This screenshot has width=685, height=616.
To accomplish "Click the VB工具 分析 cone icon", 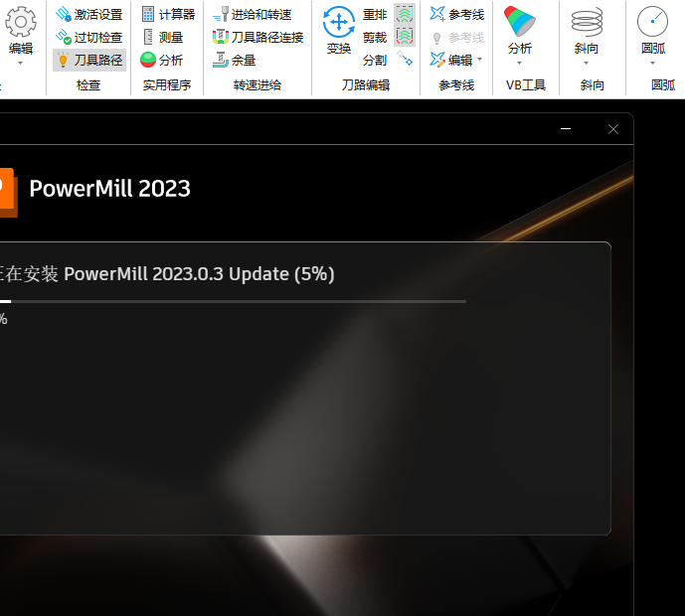I will [519, 21].
